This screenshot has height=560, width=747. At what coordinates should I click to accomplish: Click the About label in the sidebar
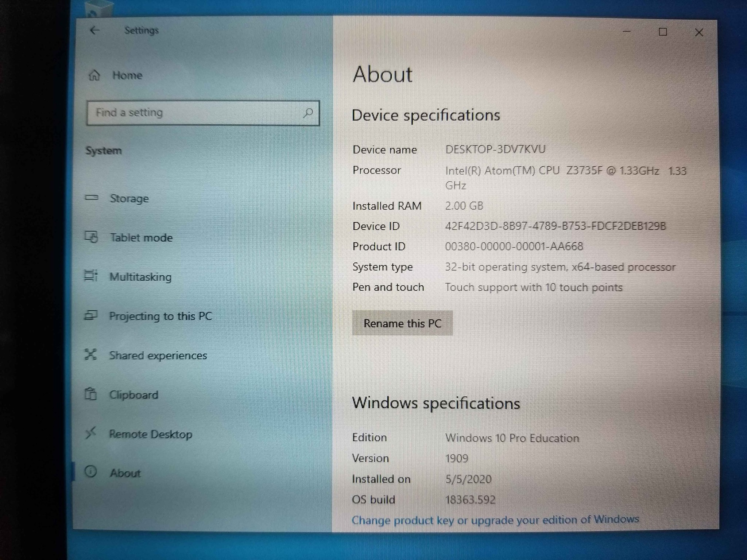click(125, 473)
